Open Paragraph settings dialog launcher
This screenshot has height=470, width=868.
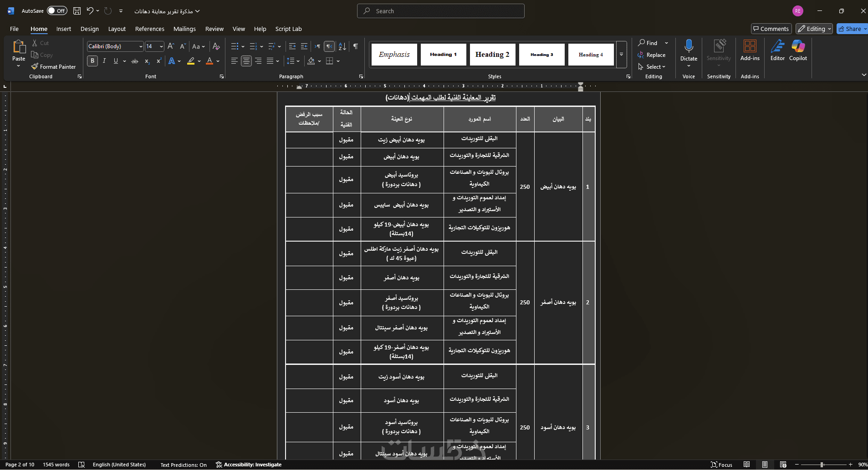[x=361, y=76]
